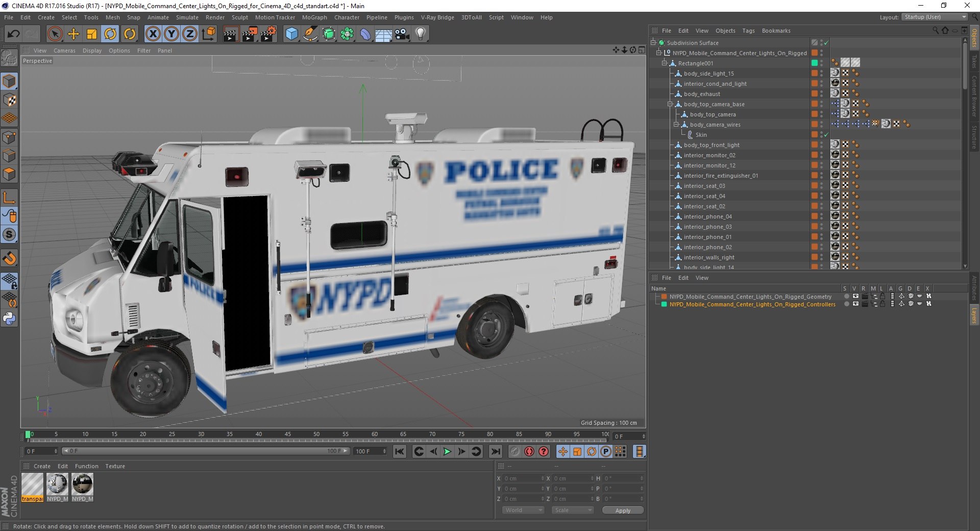Select the Live Selection tool

pyautogui.click(x=55, y=34)
